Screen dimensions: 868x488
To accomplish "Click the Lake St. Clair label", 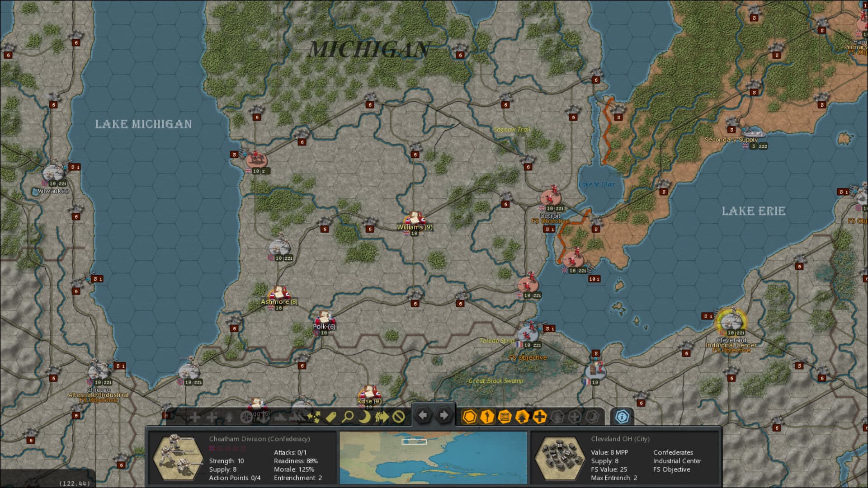I will (x=597, y=184).
